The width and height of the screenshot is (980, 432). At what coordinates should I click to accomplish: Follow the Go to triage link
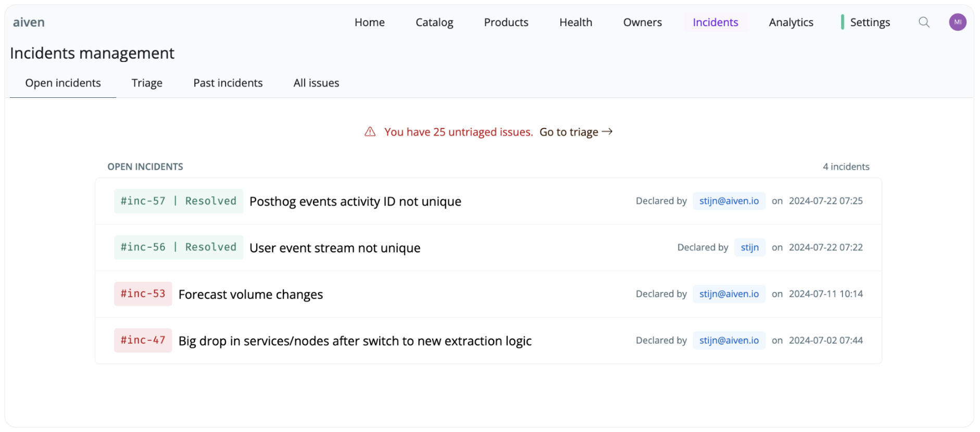pos(575,132)
